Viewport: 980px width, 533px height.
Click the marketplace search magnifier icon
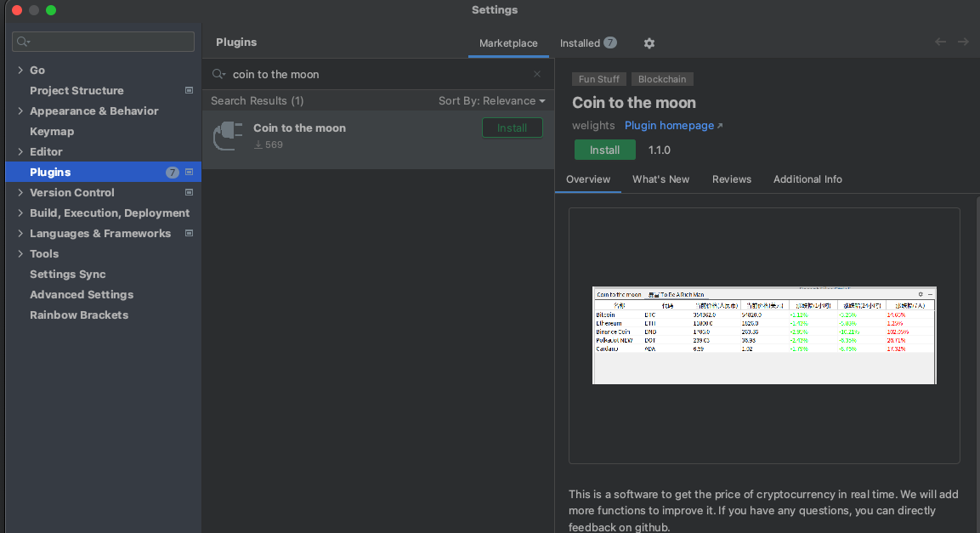(x=218, y=74)
